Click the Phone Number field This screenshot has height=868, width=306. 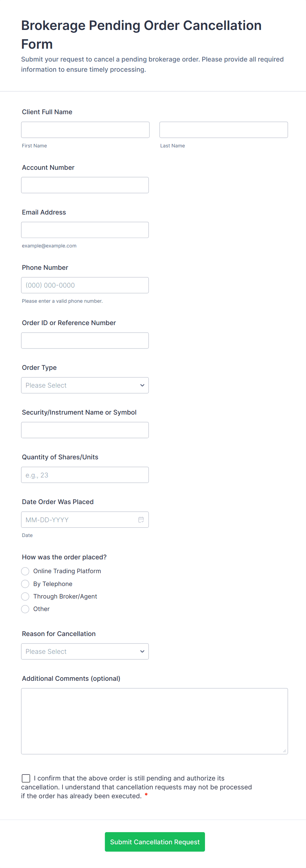pyautogui.click(x=85, y=285)
